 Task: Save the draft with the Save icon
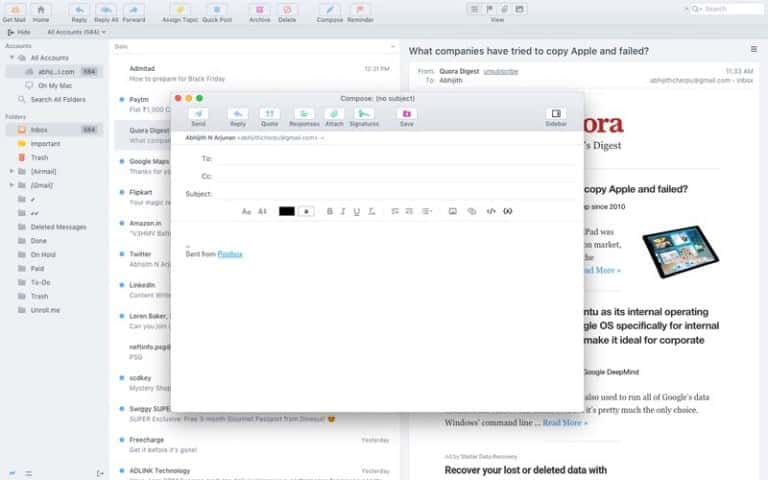[x=407, y=114]
